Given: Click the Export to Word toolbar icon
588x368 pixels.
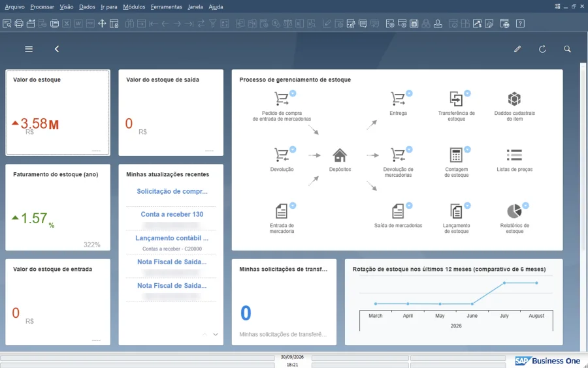Looking at the screenshot, I should click(x=78, y=23).
